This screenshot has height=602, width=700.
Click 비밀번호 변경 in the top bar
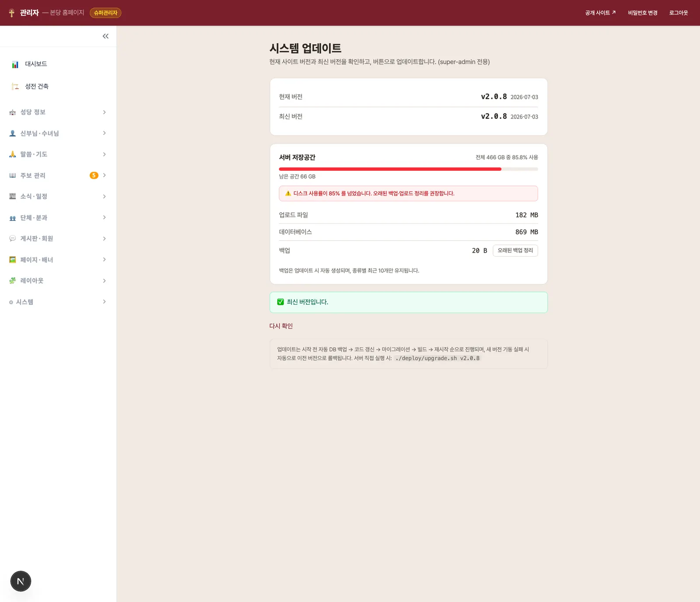[643, 13]
